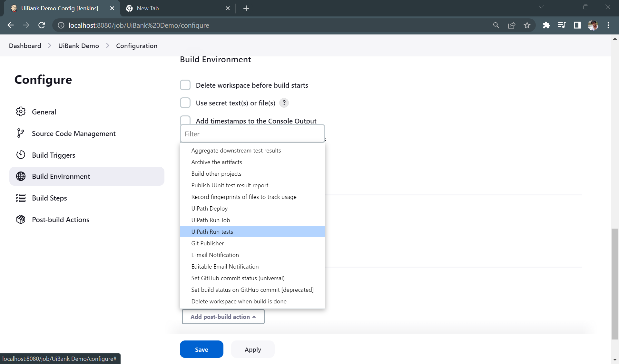Toggle Add timestamps to the Console Output
Viewport: 619px width, 364px height.
pos(185,120)
